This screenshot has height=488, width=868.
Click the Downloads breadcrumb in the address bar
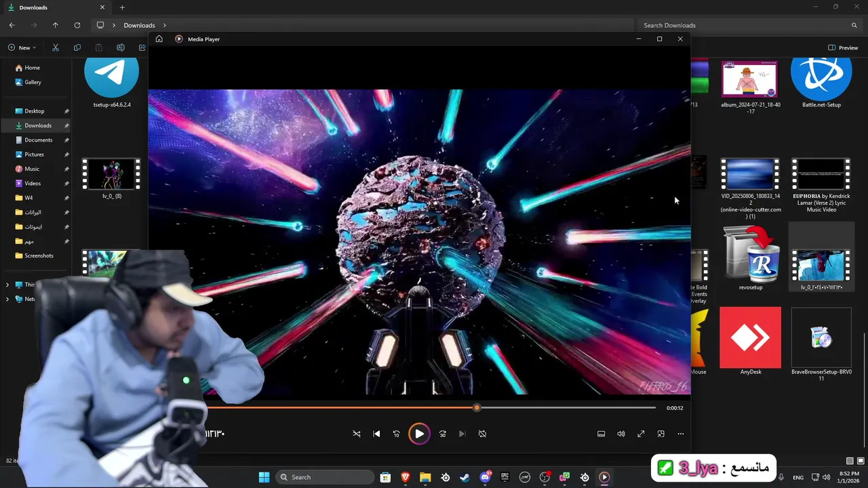pos(139,25)
